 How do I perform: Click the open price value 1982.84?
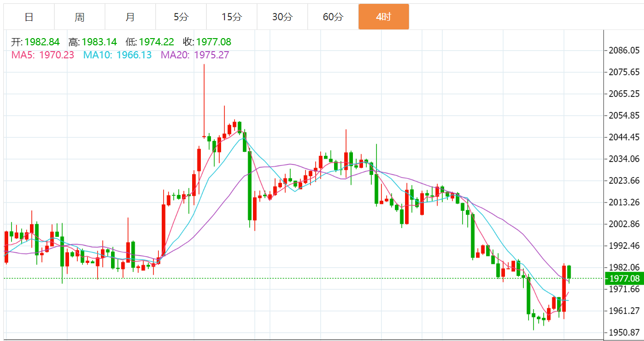pyautogui.click(x=42, y=42)
